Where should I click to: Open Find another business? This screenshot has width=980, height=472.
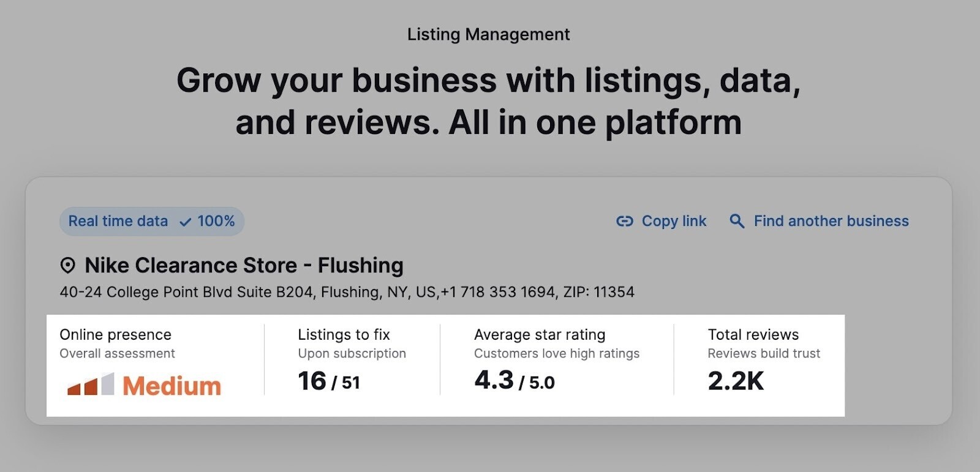pyautogui.click(x=831, y=221)
